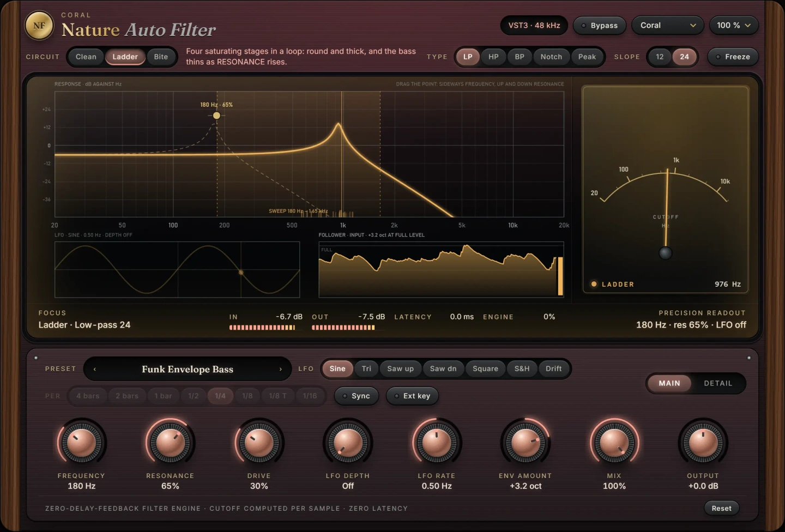Click the Env Amount knob
The height and width of the screenshot is (532, 785).
click(526, 442)
